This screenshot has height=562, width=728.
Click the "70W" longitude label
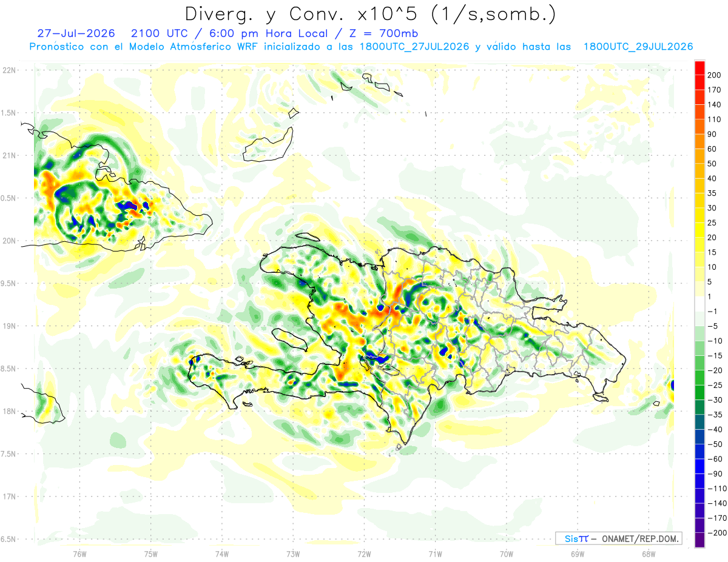coord(507,554)
